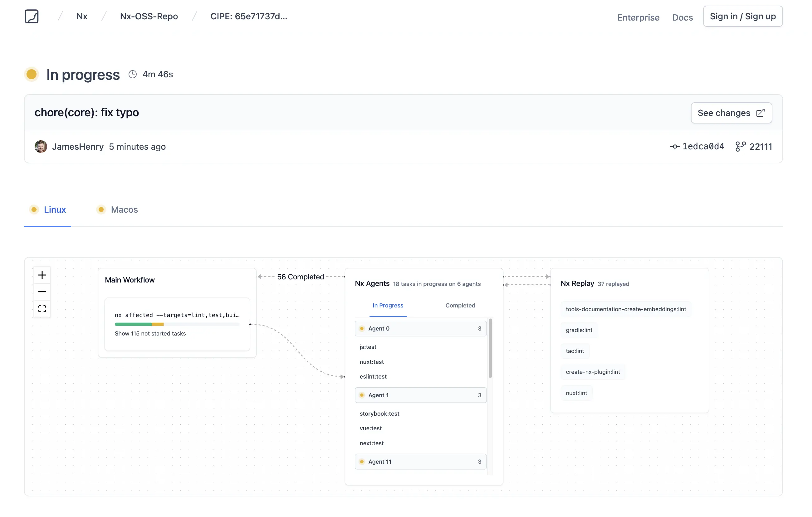
Task: Click the In Progress filter toggle
Action: [388, 305]
